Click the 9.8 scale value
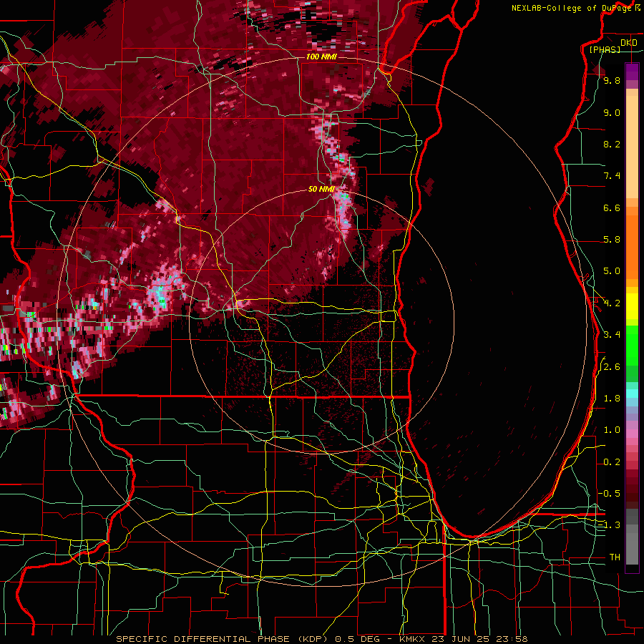Image resolution: width=644 pixels, height=644 pixels. coord(612,81)
